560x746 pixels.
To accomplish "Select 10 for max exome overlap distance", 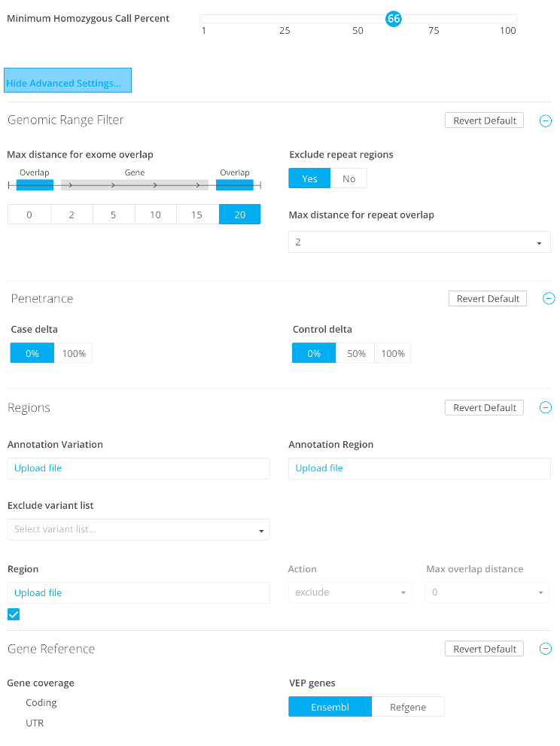I will click(x=155, y=215).
